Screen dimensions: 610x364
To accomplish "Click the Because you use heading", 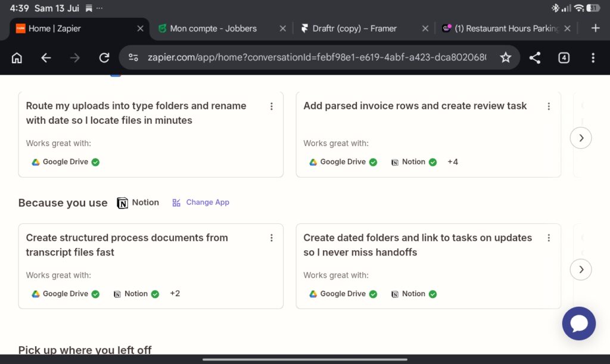I will (x=63, y=203).
